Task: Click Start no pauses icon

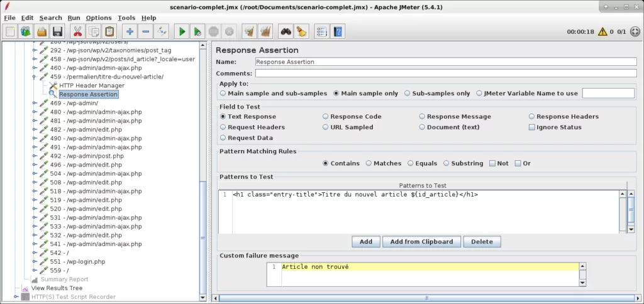Action: pos(197,31)
